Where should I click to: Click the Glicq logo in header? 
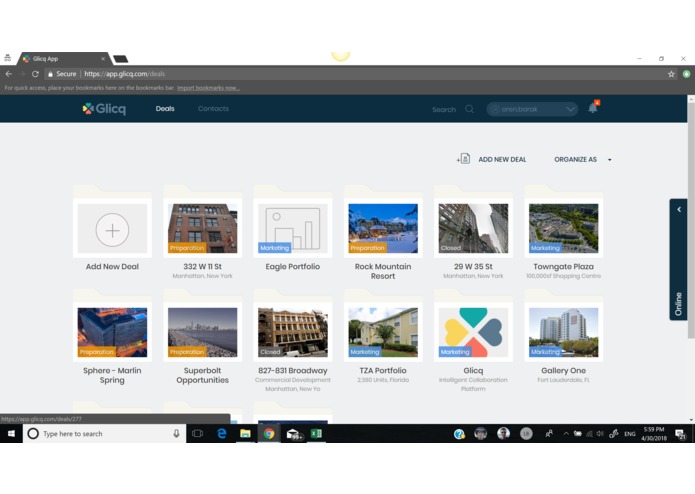pyautogui.click(x=104, y=109)
